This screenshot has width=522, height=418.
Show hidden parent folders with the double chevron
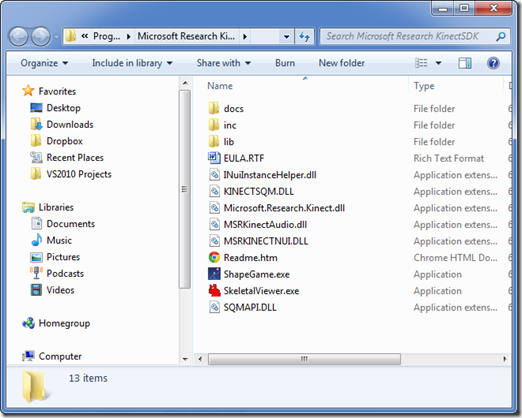(85, 36)
